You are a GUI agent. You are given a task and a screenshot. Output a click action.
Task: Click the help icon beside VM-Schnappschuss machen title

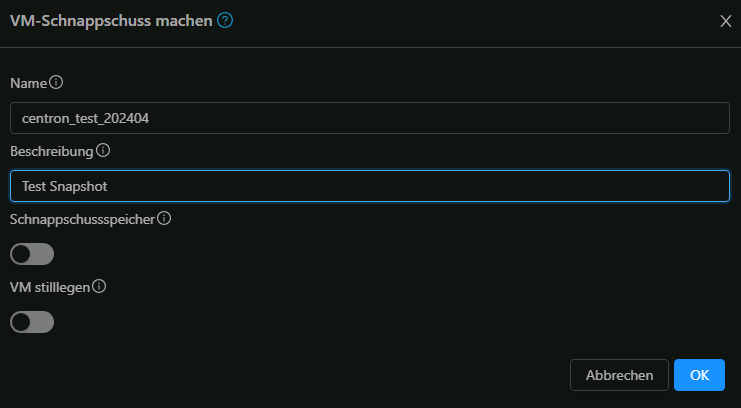click(x=225, y=20)
